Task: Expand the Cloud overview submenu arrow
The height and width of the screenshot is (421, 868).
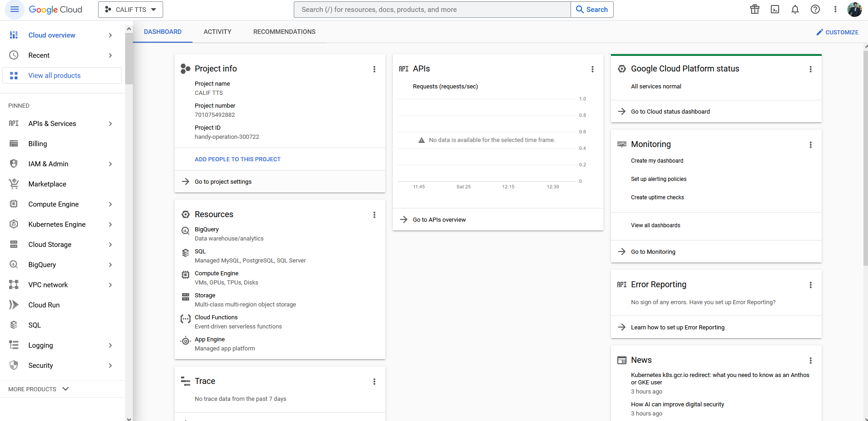Action: pos(110,35)
